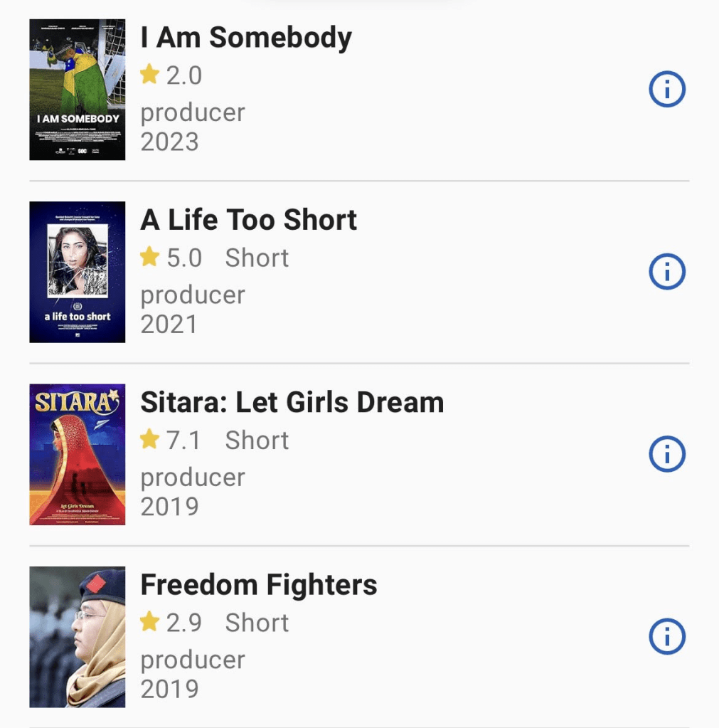719x728 pixels.
Task: Click the 7.1 star rating
Action: point(171,440)
